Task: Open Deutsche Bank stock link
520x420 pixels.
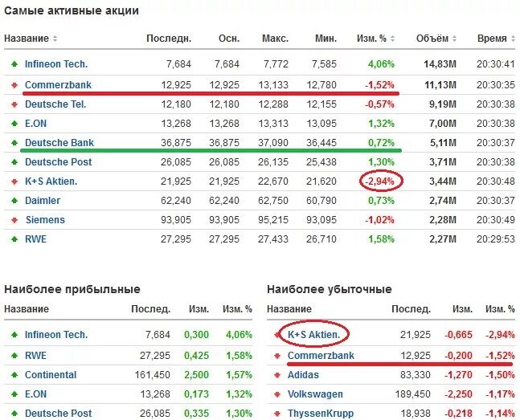Action: pos(59,142)
